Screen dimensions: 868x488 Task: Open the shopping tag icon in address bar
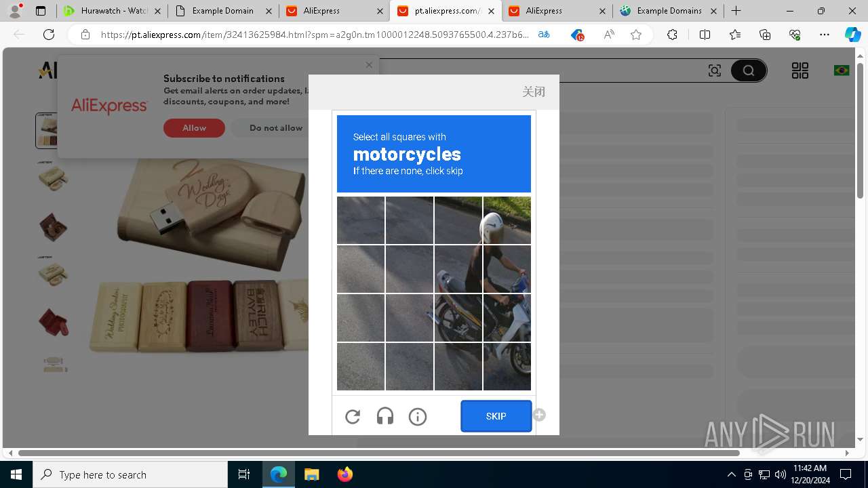tap(576, 35)
